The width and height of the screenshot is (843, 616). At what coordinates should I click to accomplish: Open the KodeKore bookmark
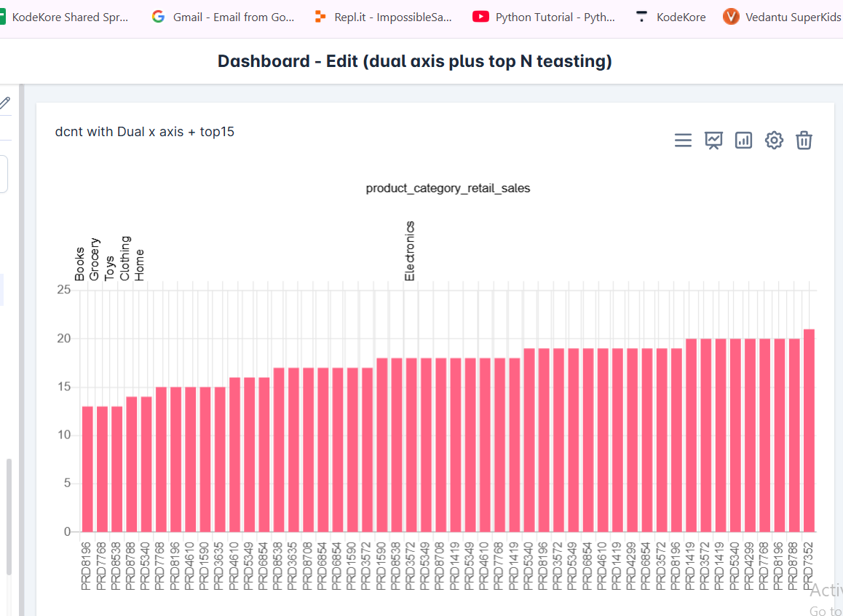670,17
